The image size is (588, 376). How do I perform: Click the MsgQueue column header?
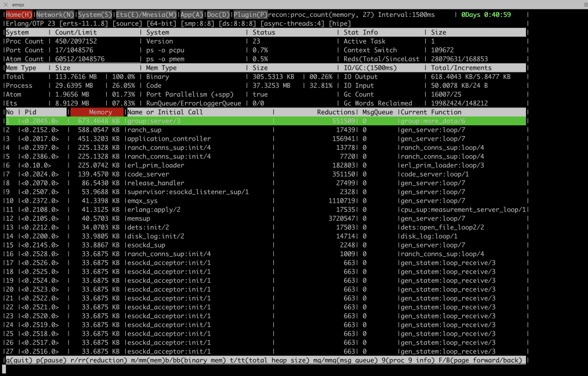pyautogui.click(x=377, y=112)
